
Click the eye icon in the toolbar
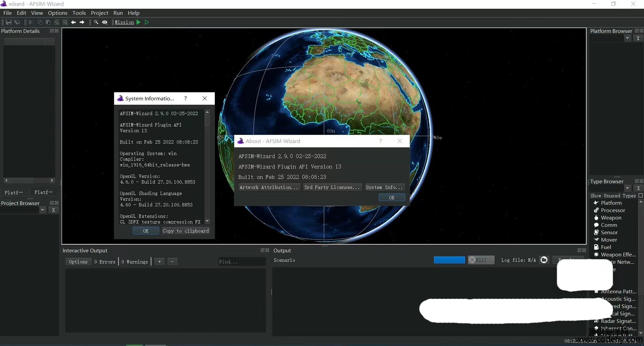click(105, 22)
